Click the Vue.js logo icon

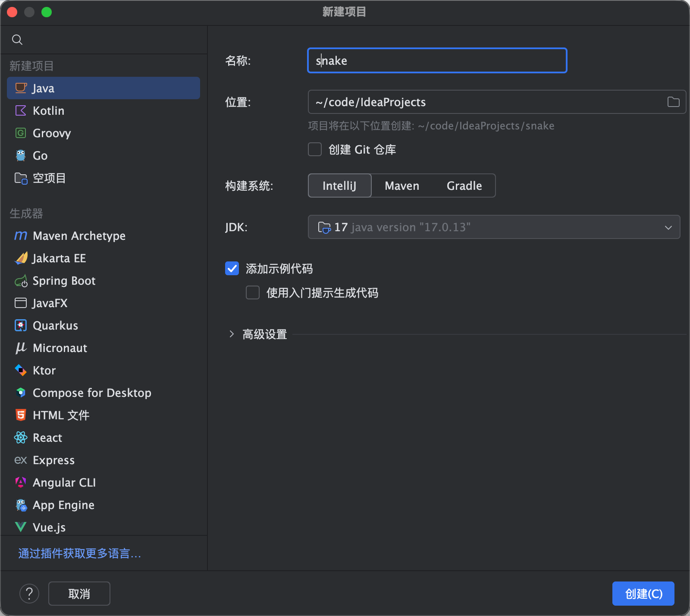21,527
